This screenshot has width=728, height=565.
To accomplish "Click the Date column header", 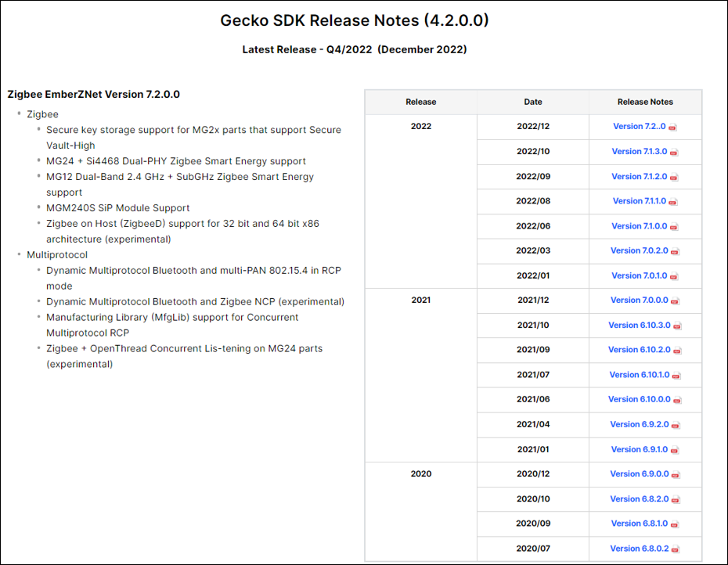I will coord(533,103).
